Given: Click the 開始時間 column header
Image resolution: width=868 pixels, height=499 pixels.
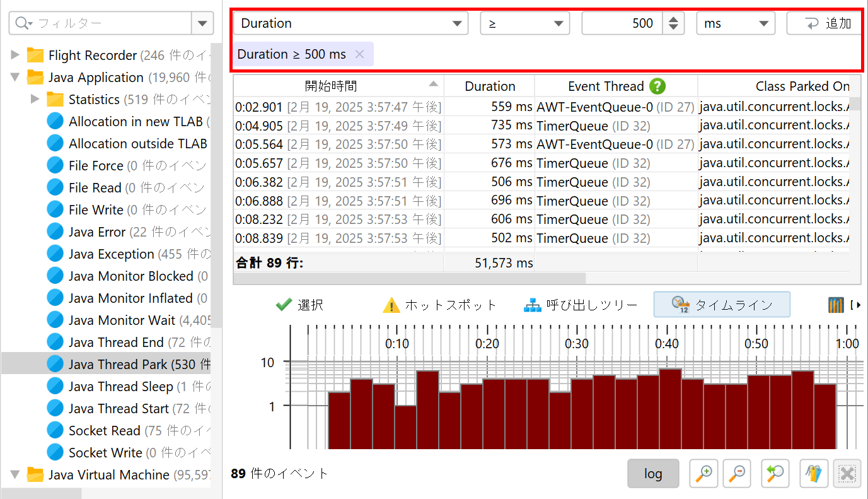Looking at the screenshot, I should pos(339,86).
